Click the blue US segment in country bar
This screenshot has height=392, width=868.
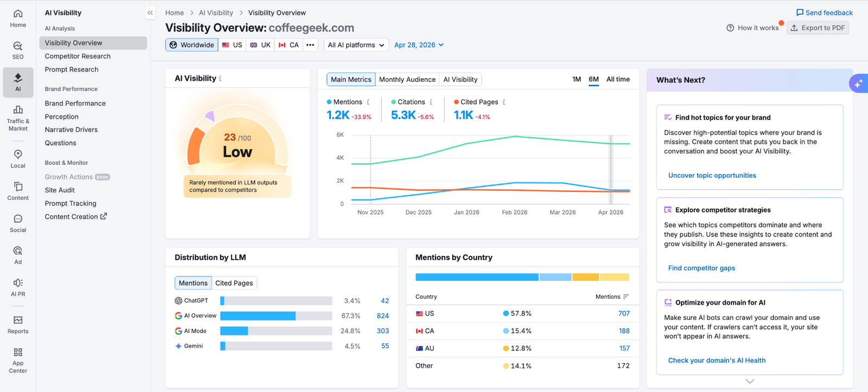477,277
